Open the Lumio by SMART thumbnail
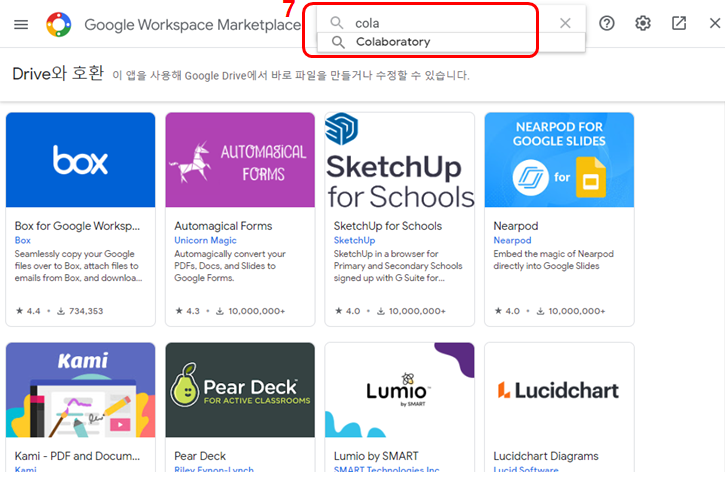Image resolution: width=725 pixels, height=493 pixels. pos(399,390)
